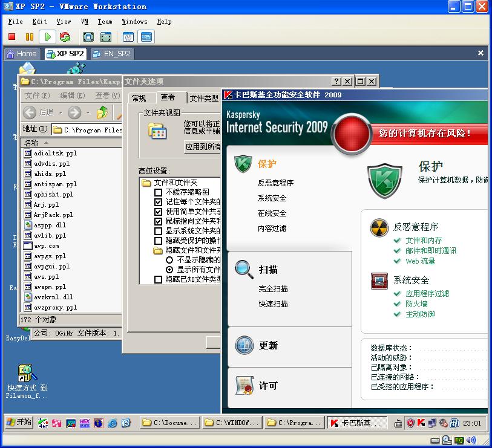The height and width of the screenshot is (448, 492).
Task: Check the 隐藏受保护的操作 checkbox
Action: click(158, 241)
